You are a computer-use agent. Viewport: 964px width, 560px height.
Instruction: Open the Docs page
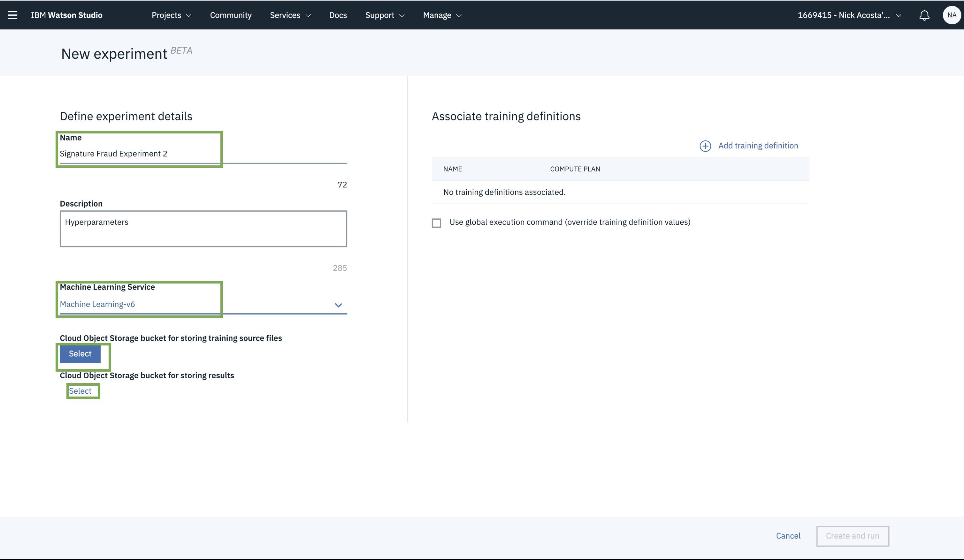338,15
